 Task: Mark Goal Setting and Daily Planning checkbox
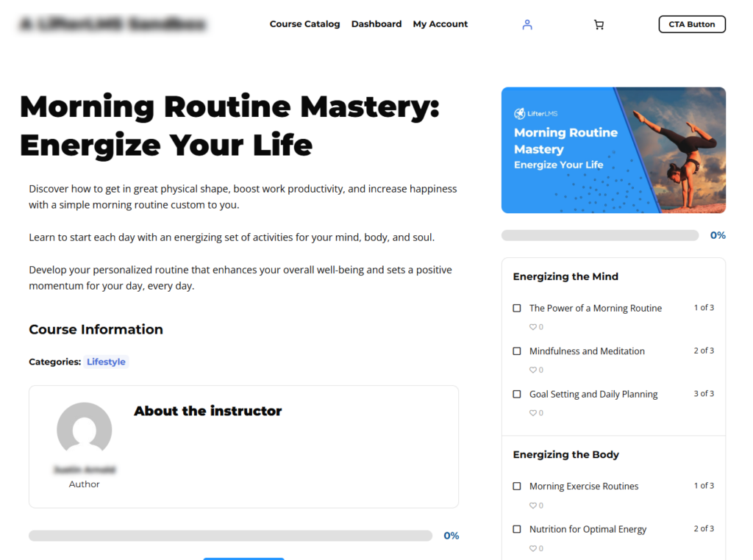(517, 394)
